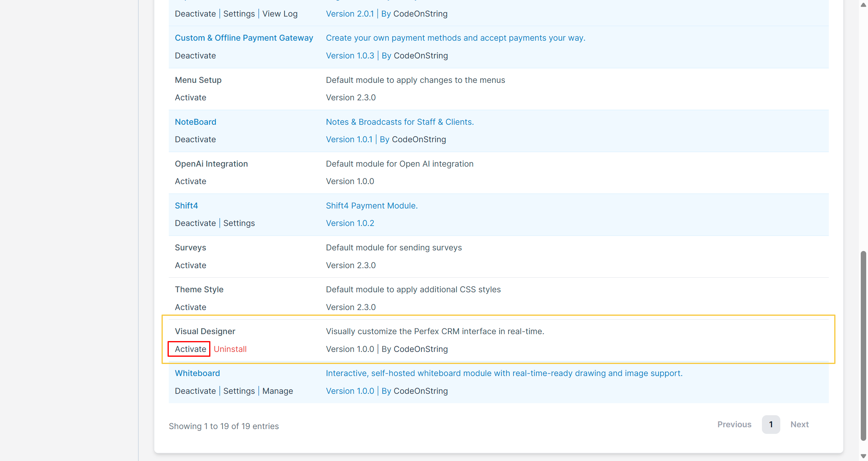Click View Log link at top
Image resolution: width=868 pixels, height=461 pixels.
coord(280,14)
